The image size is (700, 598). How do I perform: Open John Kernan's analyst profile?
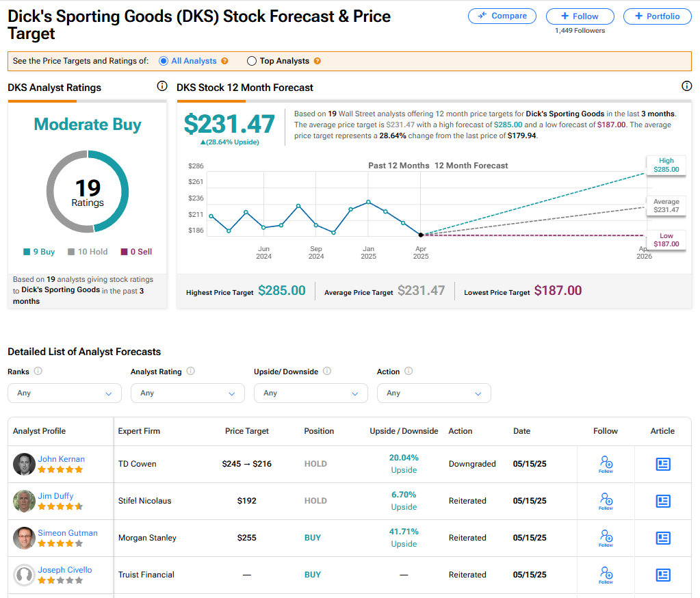point(61,459)
